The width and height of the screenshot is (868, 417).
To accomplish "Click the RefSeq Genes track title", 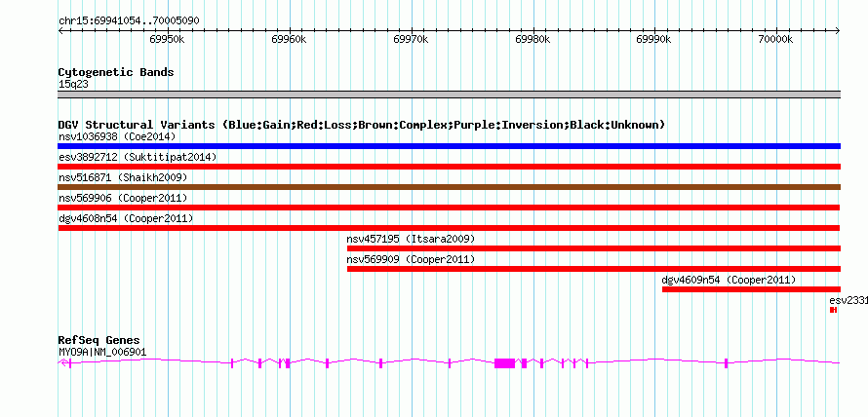I will [99, 340].
